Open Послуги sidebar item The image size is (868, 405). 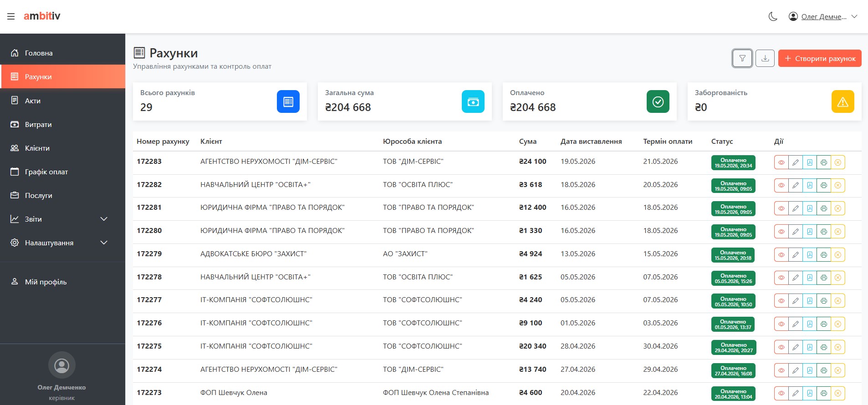62,195
